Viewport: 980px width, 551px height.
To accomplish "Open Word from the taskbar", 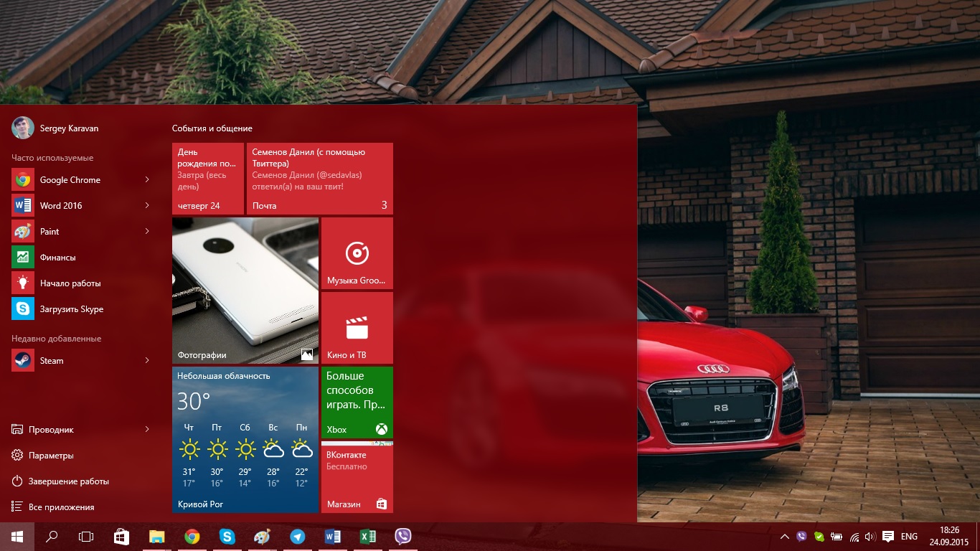I will [x=333, y=537].
